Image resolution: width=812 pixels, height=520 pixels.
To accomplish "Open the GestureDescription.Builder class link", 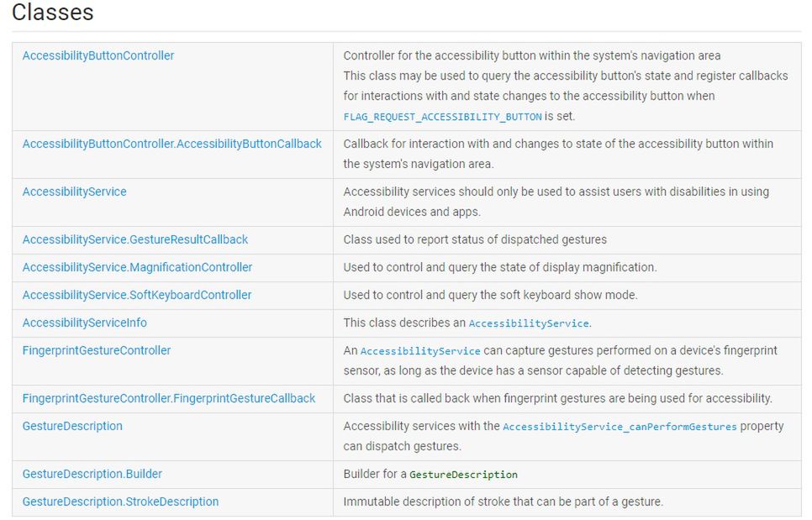I will 92,474.
